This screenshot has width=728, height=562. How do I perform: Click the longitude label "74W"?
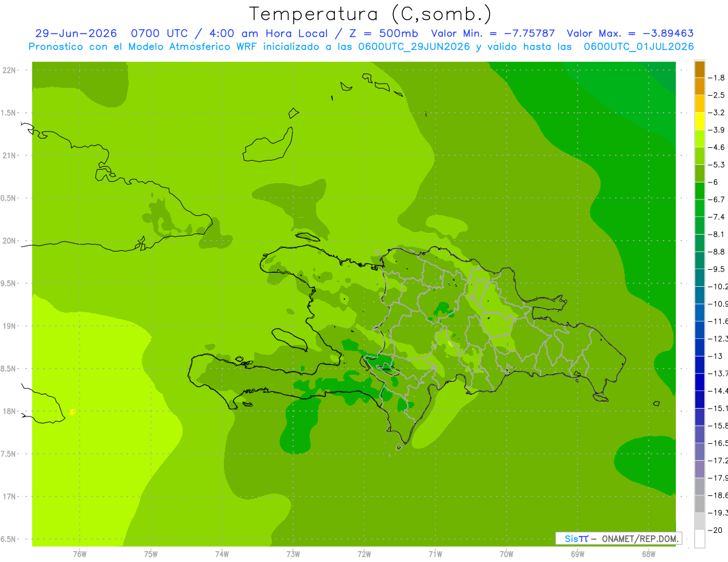[221, 554]
